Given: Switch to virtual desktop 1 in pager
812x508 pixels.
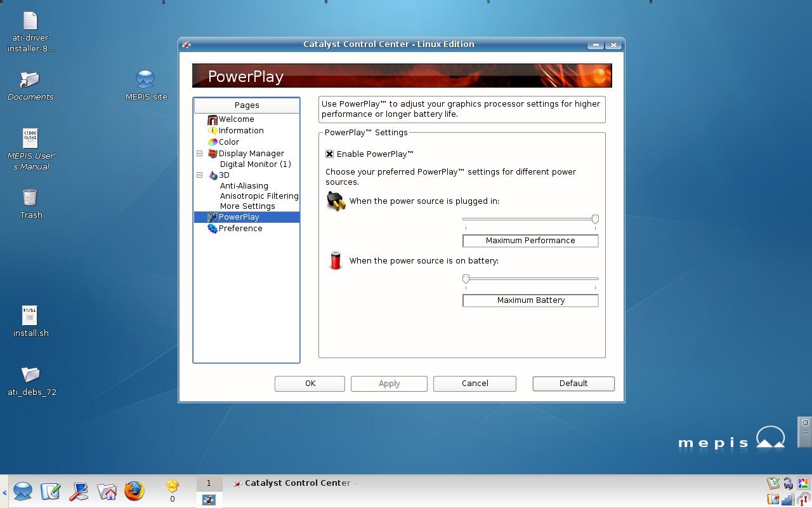Looking at the screenshot, I should click(x=208, y=483).
